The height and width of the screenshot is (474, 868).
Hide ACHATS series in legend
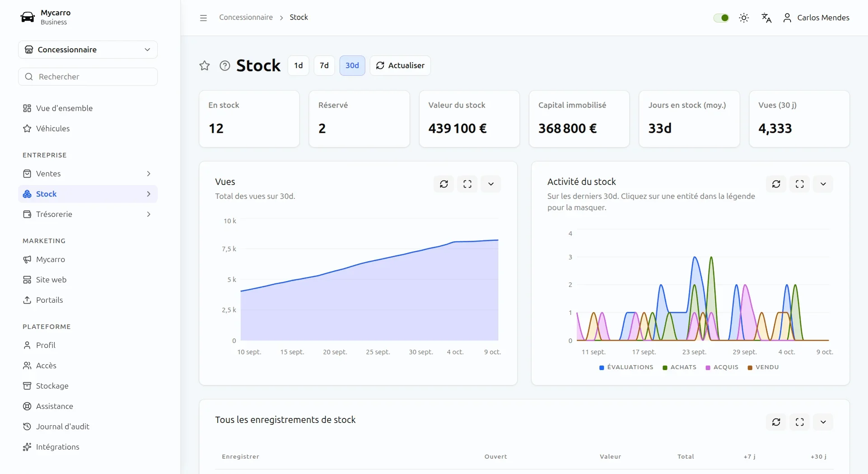pos(680,367)
